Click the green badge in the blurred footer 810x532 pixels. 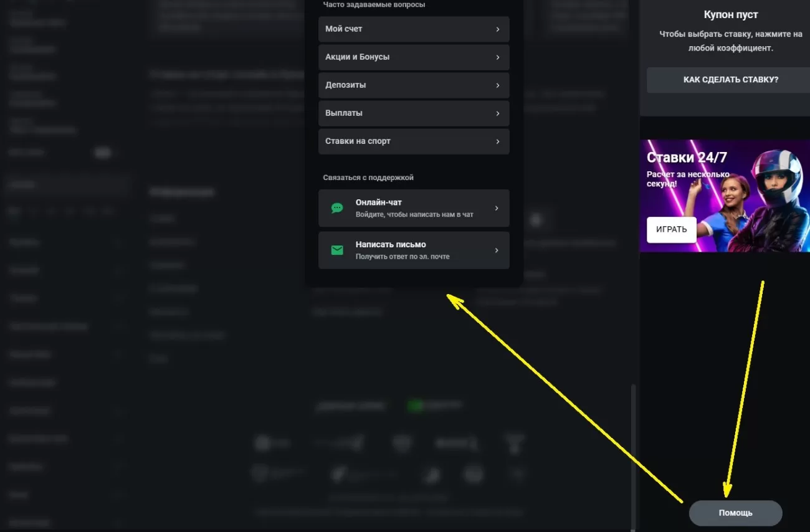coord(415,406)
